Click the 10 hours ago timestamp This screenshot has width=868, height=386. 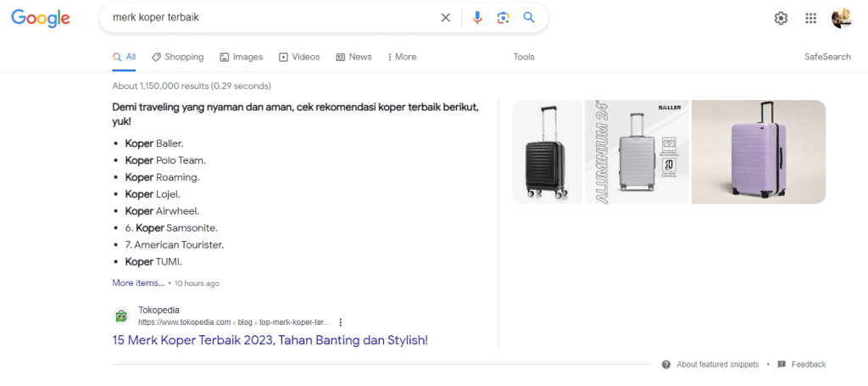[197, 283]
